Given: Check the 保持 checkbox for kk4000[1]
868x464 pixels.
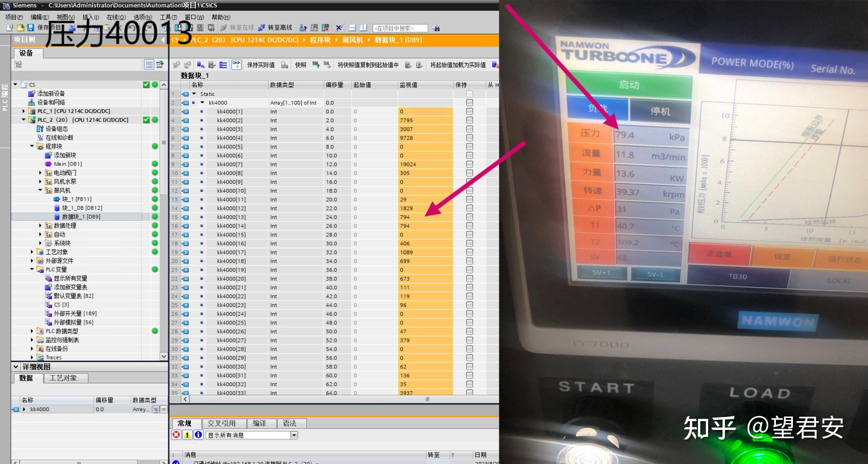Looking at the screenshot, I should (x=469, y=112).
